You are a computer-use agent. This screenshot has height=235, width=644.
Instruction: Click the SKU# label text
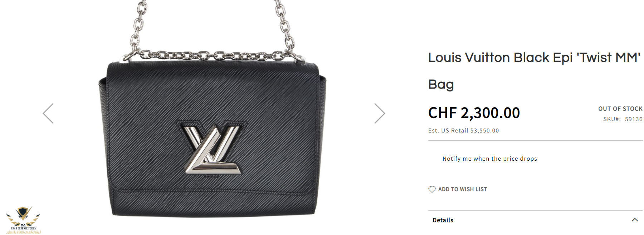click(612, 119)
